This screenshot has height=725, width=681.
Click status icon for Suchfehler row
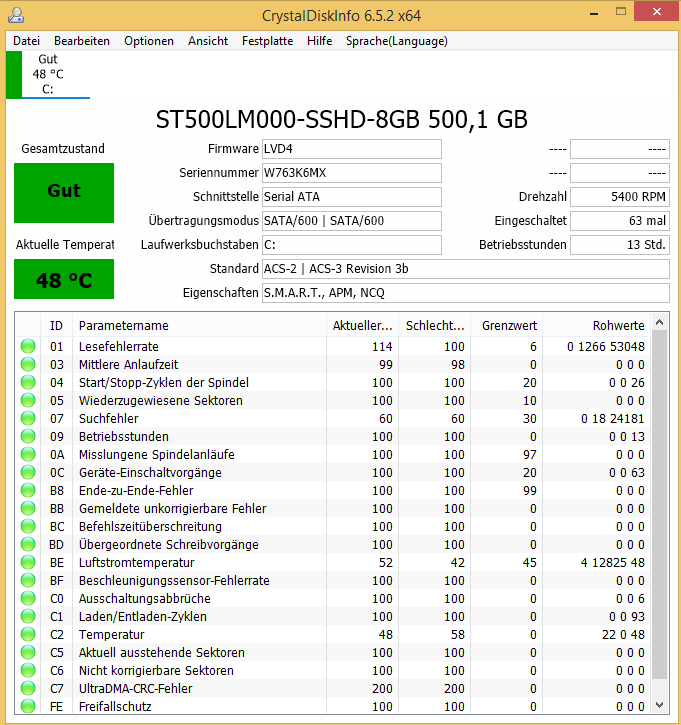(x=28, y=418)
